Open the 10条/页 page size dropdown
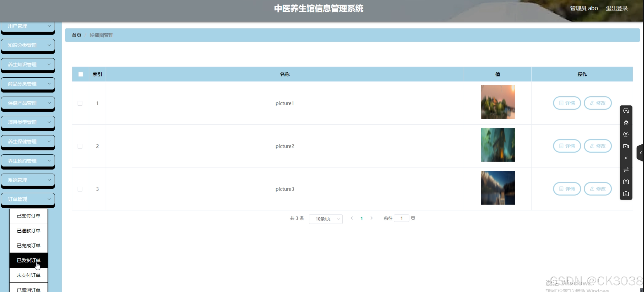Image resolution: width=644 pixels, height=292 pixels. 326,219
